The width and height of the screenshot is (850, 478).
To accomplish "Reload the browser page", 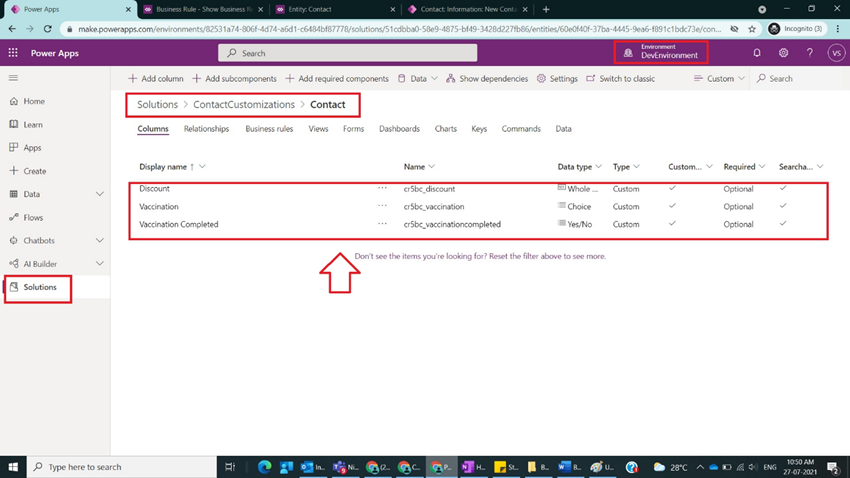I will (48, 29).
